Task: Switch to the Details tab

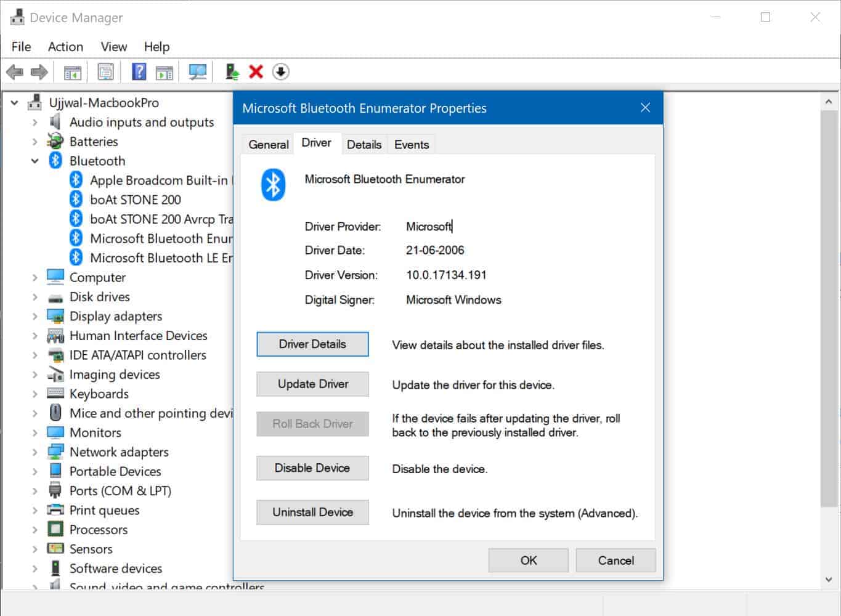Action: point(364,144)
